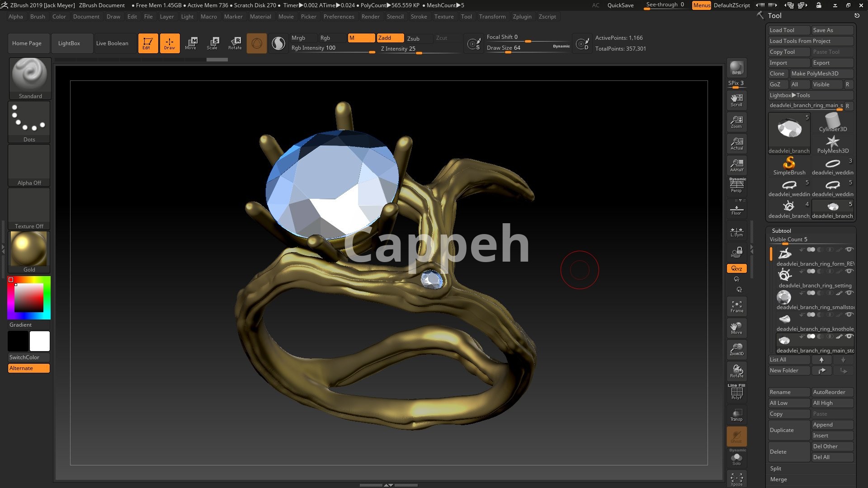This screenshot has height=488, width=868.
Task: Open the Preferences menu
Action: [x=339, y=17]
